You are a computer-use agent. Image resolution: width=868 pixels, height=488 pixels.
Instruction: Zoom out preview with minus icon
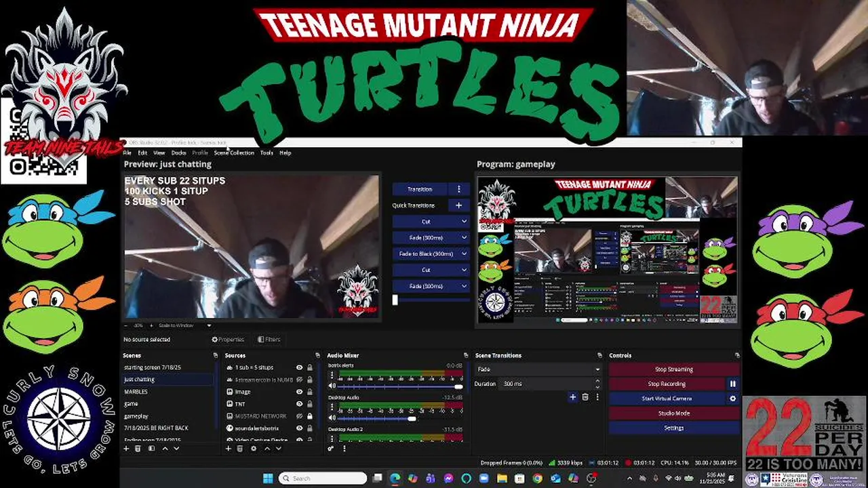click(x=127, y=325)
